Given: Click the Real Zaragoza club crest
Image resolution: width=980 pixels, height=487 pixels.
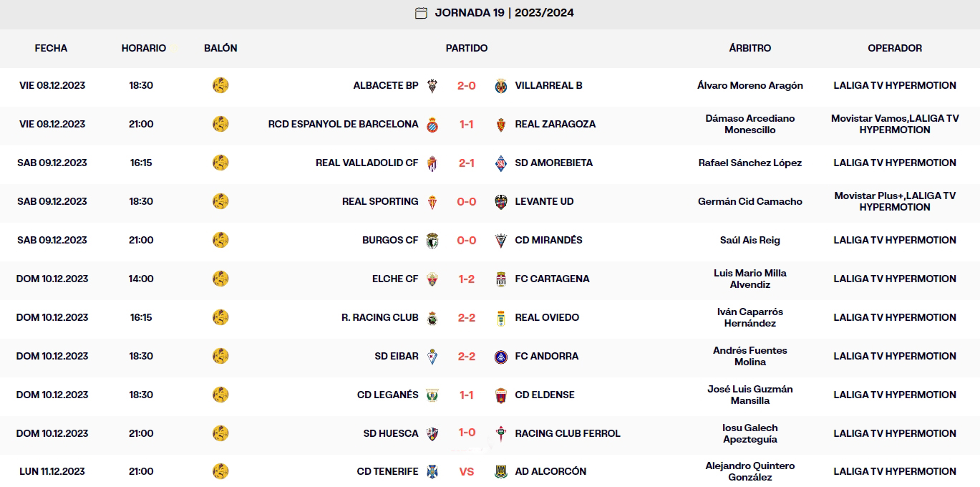Looking at the screenshot, I should tap(502, 123).
